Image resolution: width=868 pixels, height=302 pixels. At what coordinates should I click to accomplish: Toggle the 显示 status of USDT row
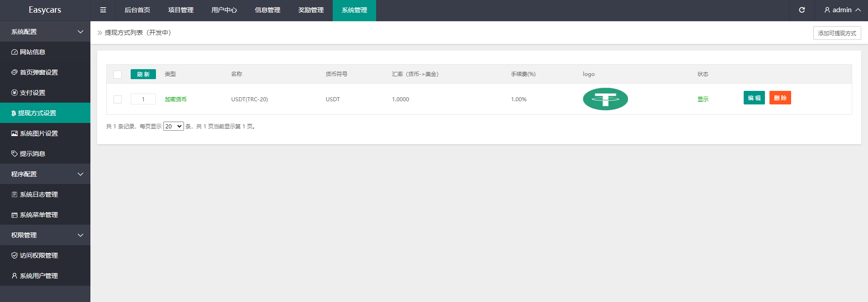pyautogui.click(x=703, y=99)
